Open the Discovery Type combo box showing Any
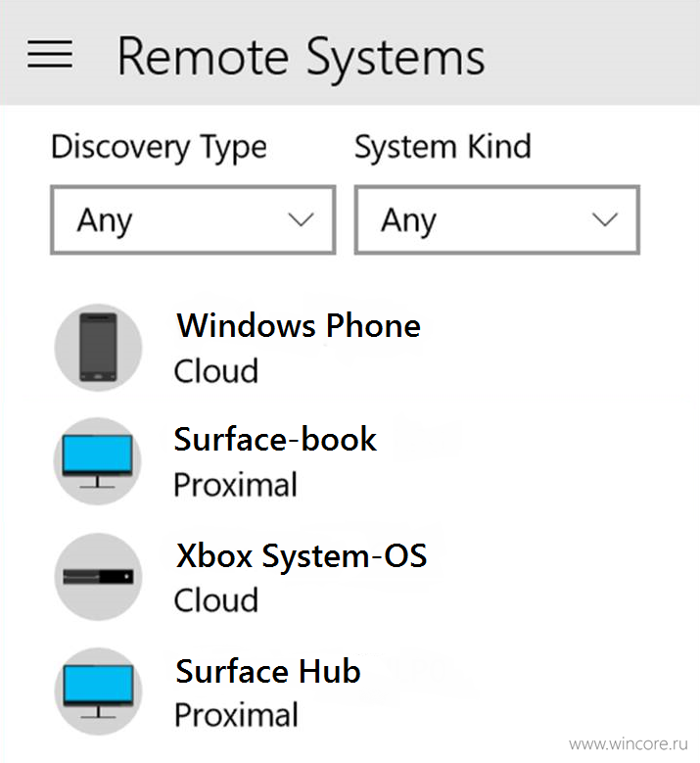700x763 pixels. (193, 219)
